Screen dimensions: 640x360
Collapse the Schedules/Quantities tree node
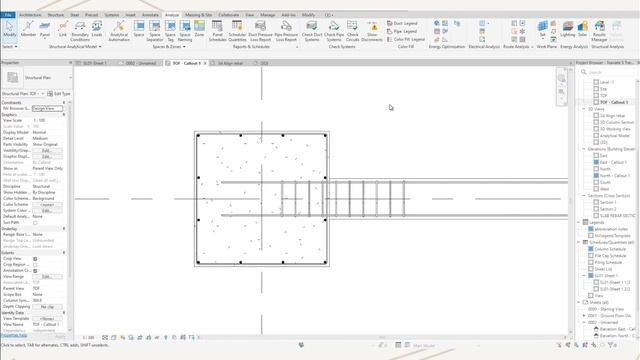coord(579,242)
